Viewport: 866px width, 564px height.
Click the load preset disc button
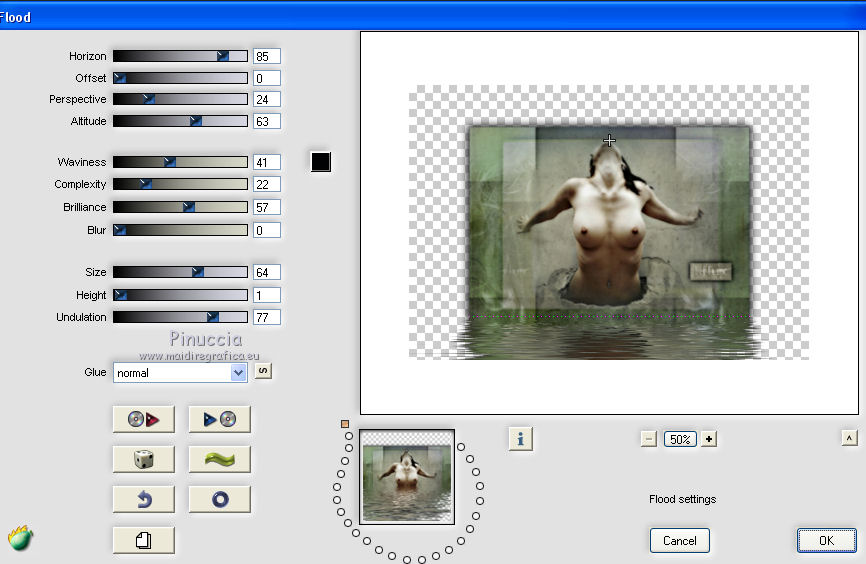[x=144, y=419]
